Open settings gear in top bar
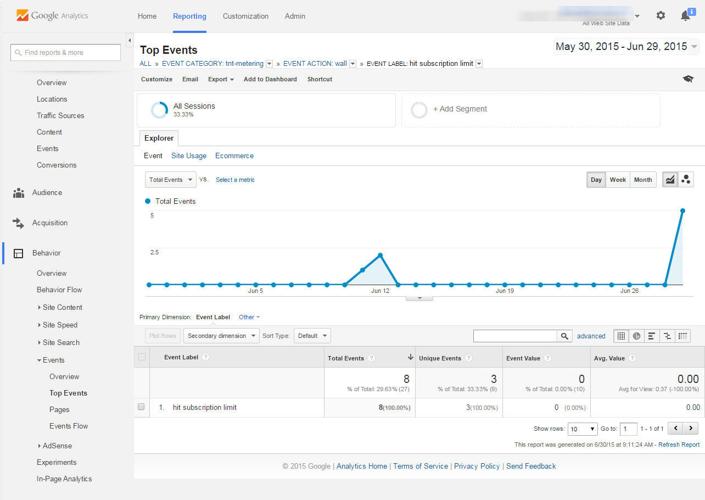Image resolution: width=705 pixels, height=500 pixels. click(660, 16)
